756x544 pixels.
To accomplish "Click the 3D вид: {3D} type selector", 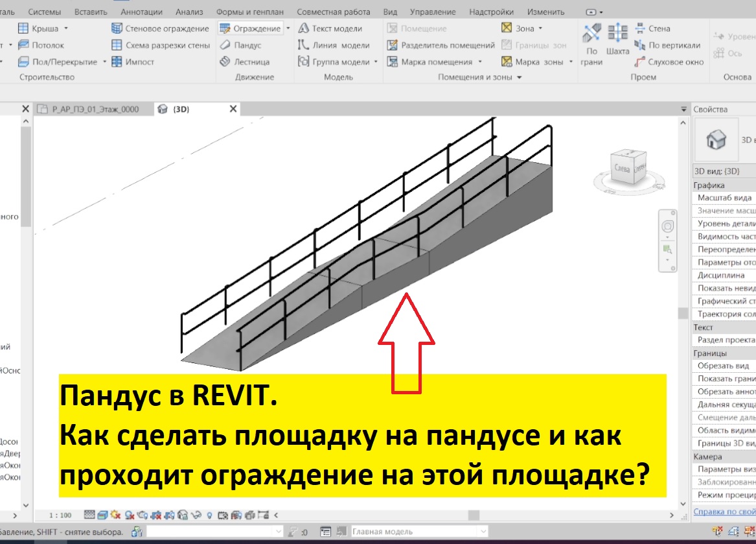I will (x=724, y=171).
